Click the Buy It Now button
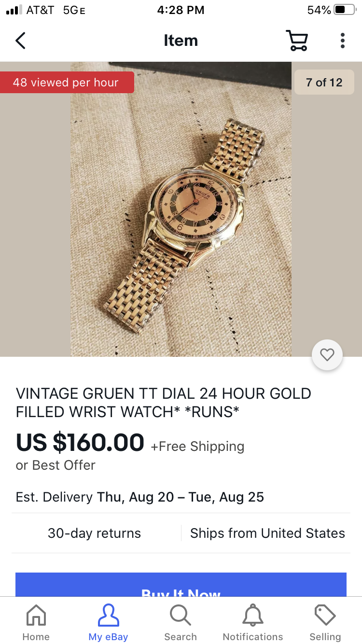This screenshot has width=362, height=644. point(181,585)
